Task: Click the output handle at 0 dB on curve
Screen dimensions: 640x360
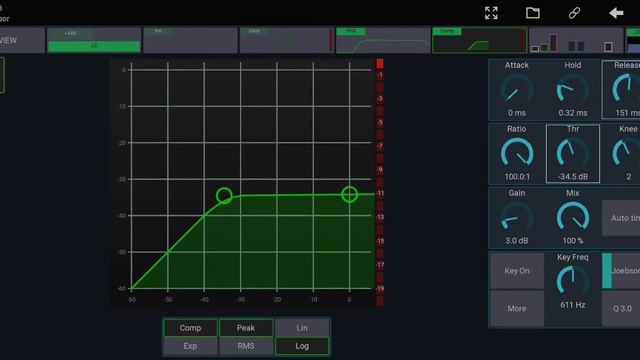Action: coord(350,194)
